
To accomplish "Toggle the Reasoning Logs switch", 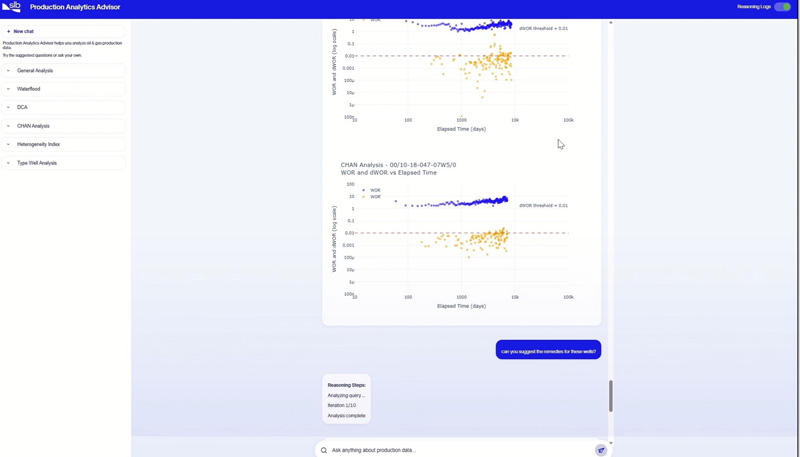I will pyautogui.click(x=782, y=7).
